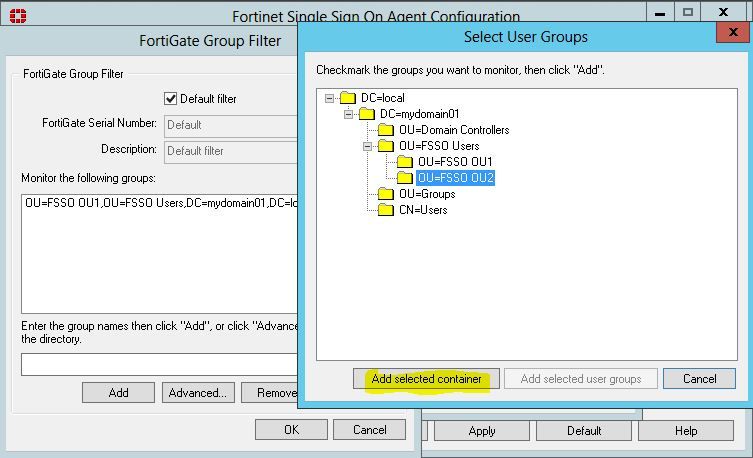Select the OU=FSSO OU2 tree item
Viewport: 753px width, 458px height.
pos(456,178)
